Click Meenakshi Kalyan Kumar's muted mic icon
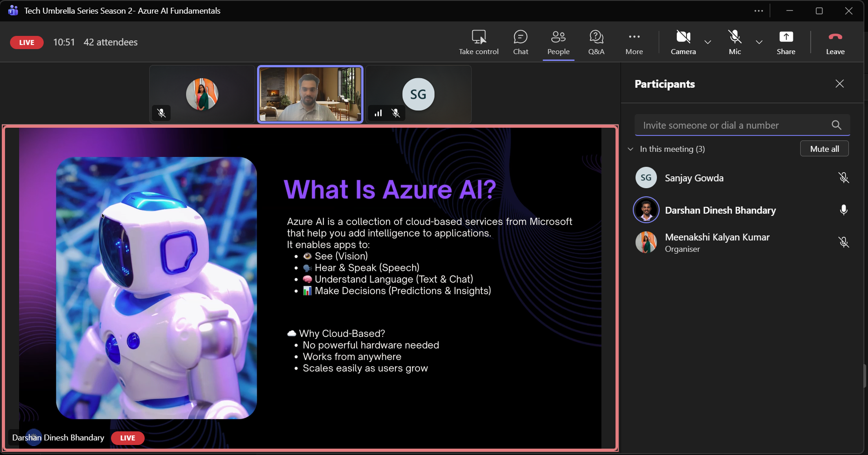Viewport: 868px width, 455px height. pos(843,242)
